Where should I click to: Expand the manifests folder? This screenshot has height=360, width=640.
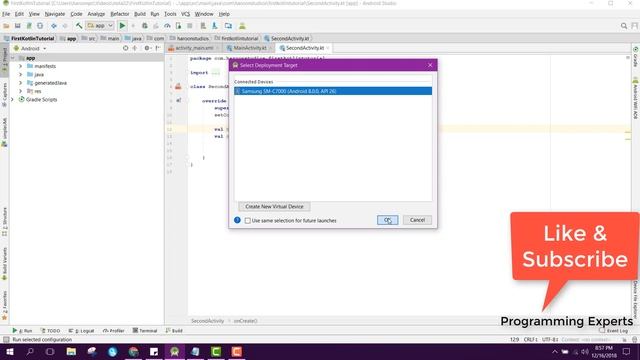tap(20, 66)
